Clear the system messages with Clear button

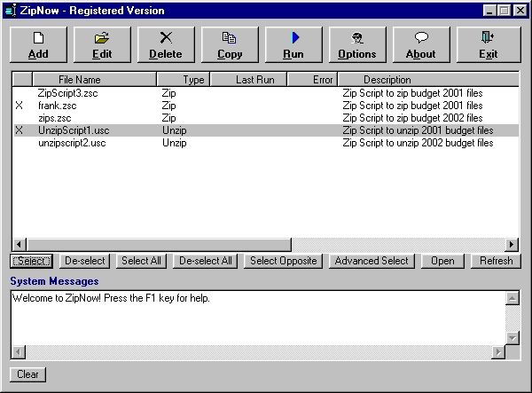pyautogui.click(x=27, y=374)
